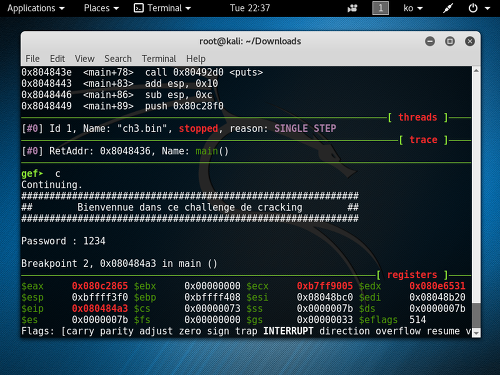Open the View menu in terminal

[84, 59]
